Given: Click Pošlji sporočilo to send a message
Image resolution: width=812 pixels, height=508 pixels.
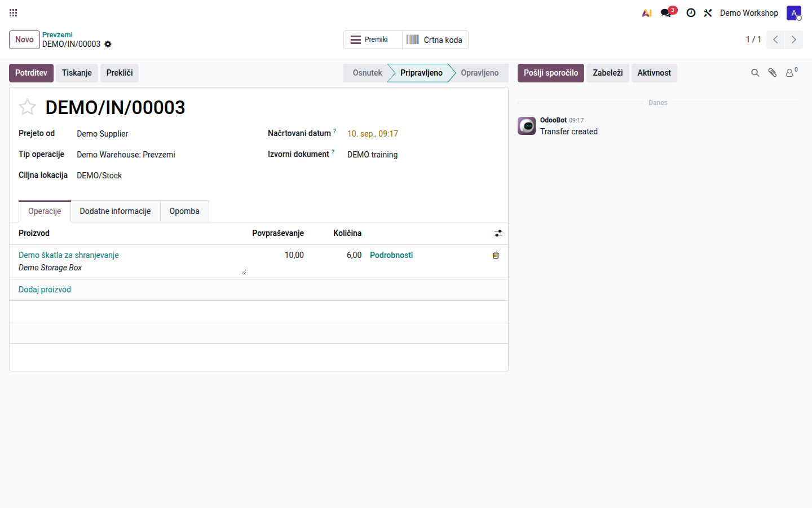Looking at the screenshot, I should tap(551, 73).
